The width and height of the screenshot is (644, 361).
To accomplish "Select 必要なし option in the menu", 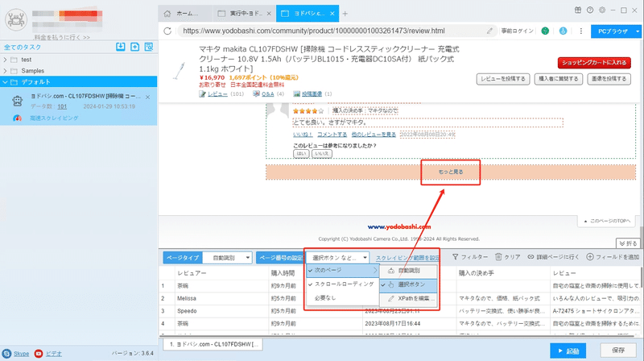I will [343, 297].
